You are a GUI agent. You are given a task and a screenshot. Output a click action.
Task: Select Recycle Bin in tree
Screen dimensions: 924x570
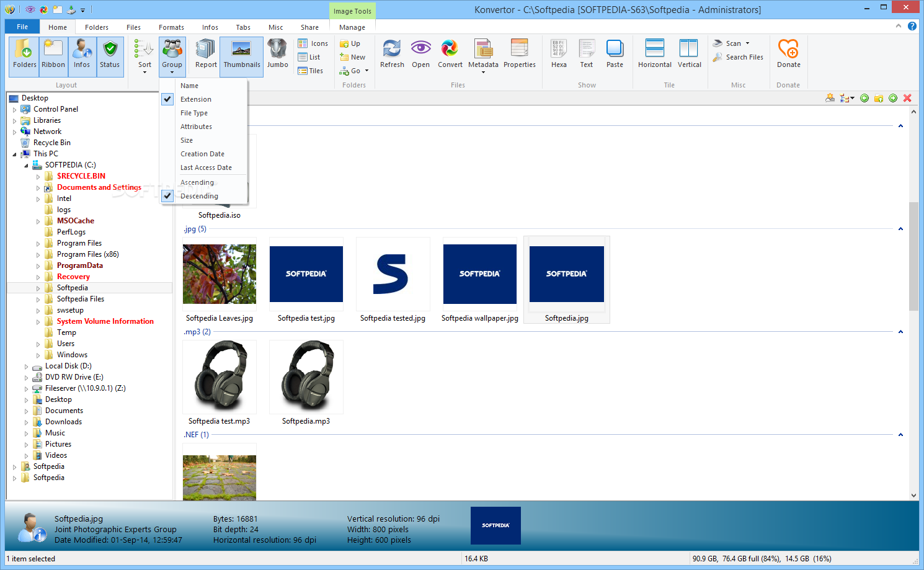click(52, 143)
